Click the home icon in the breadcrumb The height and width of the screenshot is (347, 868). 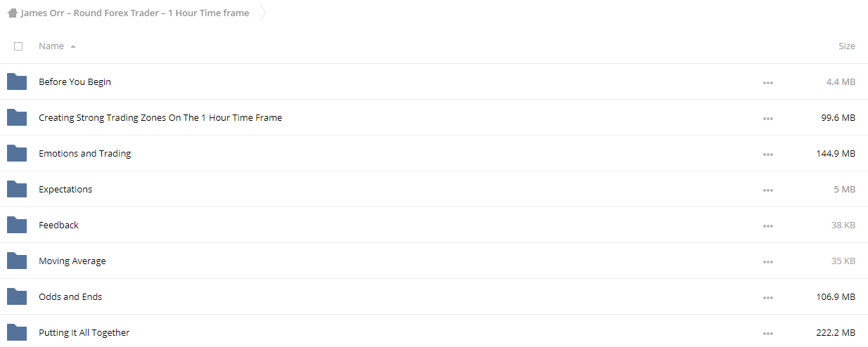pyautogui.click(x=12, y=13)
